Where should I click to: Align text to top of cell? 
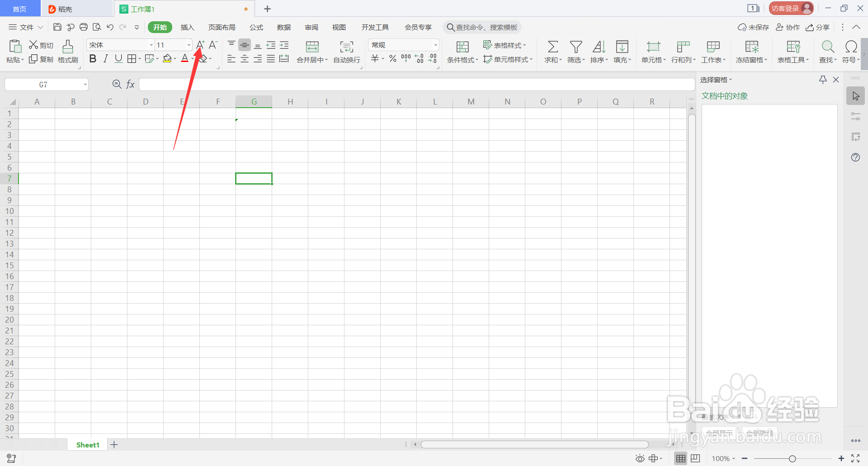(x=231, y=44)
